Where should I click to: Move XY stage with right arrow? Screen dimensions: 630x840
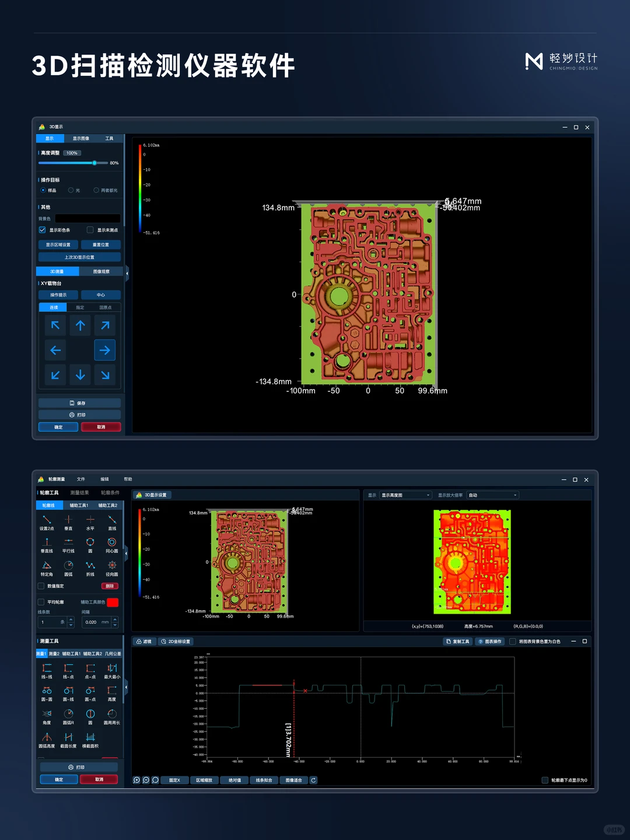coord(105,350)
